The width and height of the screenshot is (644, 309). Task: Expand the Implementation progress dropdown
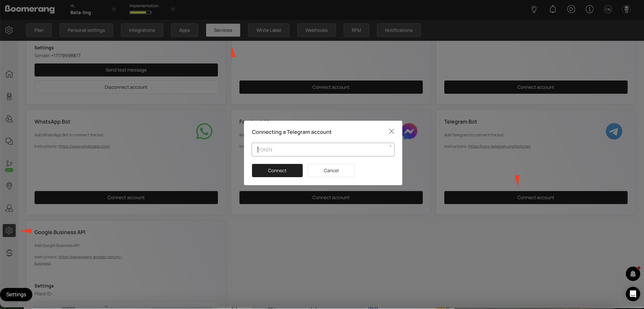pyautogui.click(x=173, y=9)
